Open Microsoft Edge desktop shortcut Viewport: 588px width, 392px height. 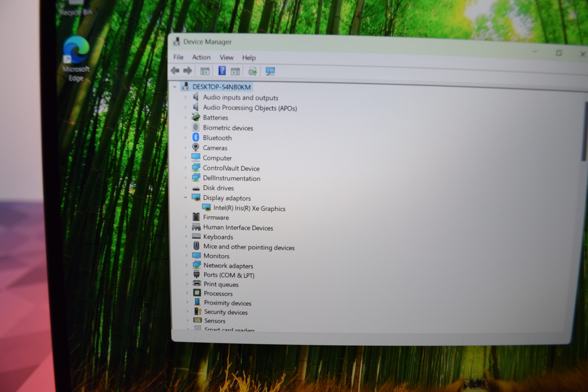[76, 59]
